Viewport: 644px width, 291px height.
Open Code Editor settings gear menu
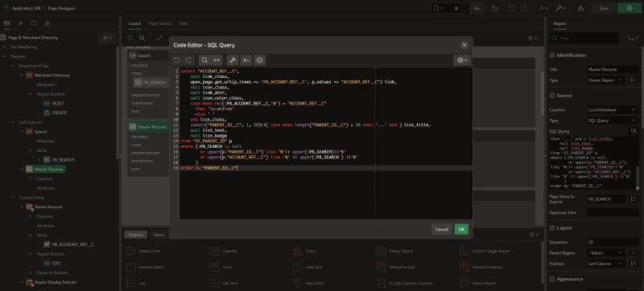462,60
